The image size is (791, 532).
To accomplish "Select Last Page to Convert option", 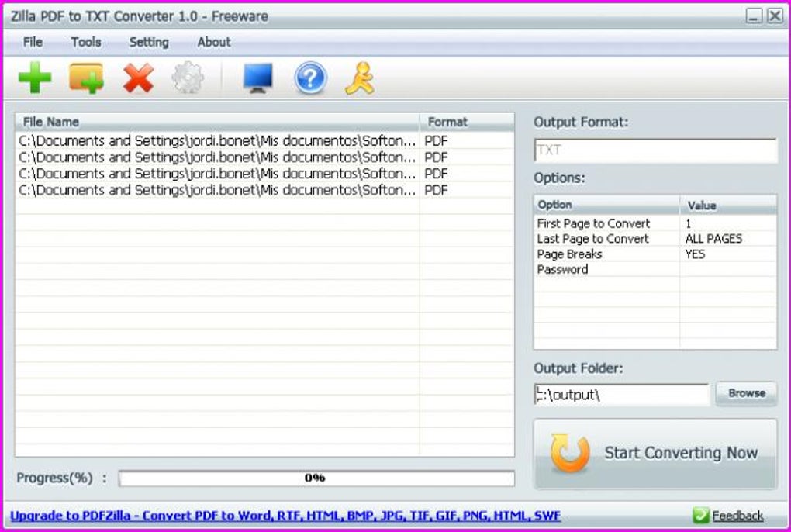I will 592,239.
